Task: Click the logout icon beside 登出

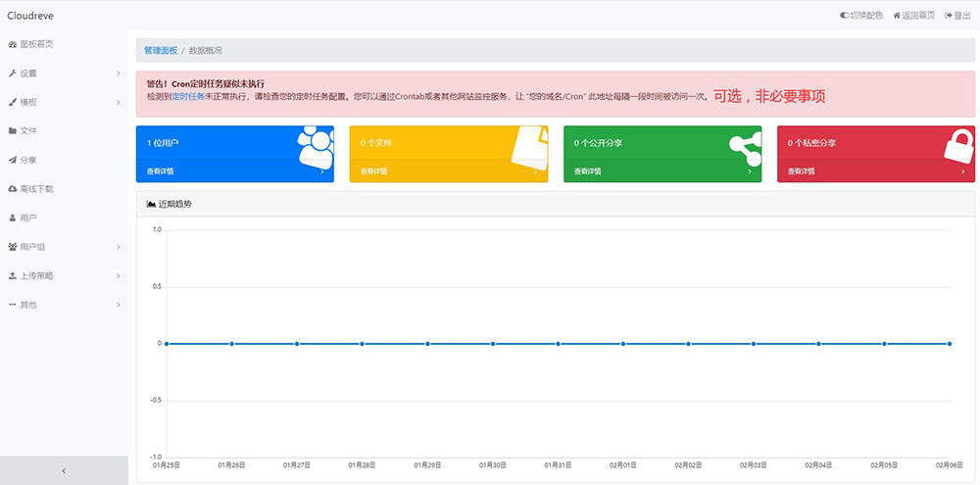Action: tap(948, 15)
